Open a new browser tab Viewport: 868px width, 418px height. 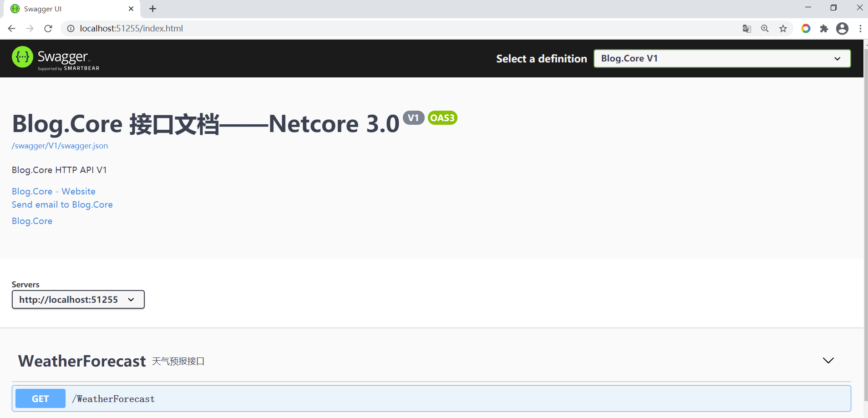[153, 9]
